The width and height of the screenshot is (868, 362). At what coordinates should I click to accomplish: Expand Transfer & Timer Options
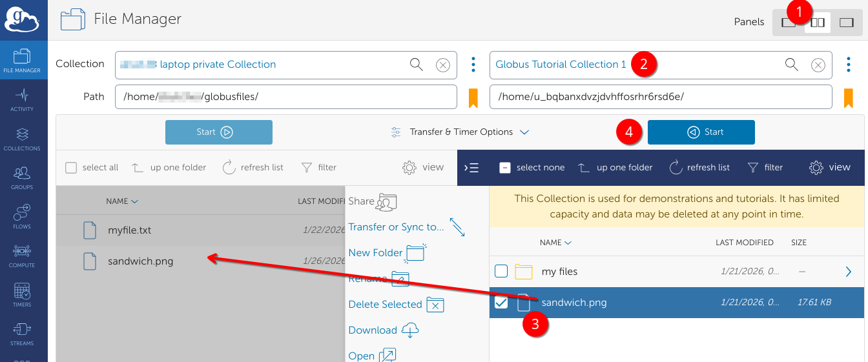(460, 132)
